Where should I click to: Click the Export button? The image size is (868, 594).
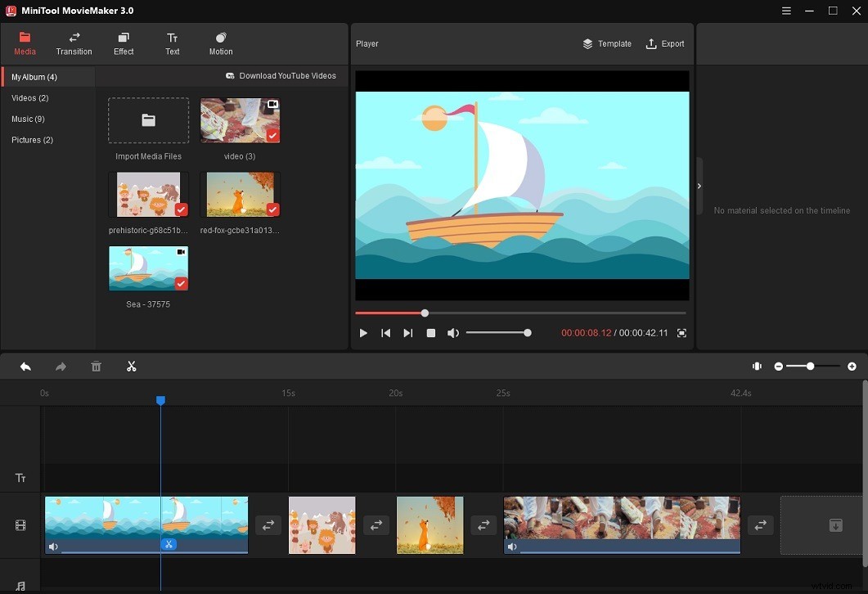point(665,43)
